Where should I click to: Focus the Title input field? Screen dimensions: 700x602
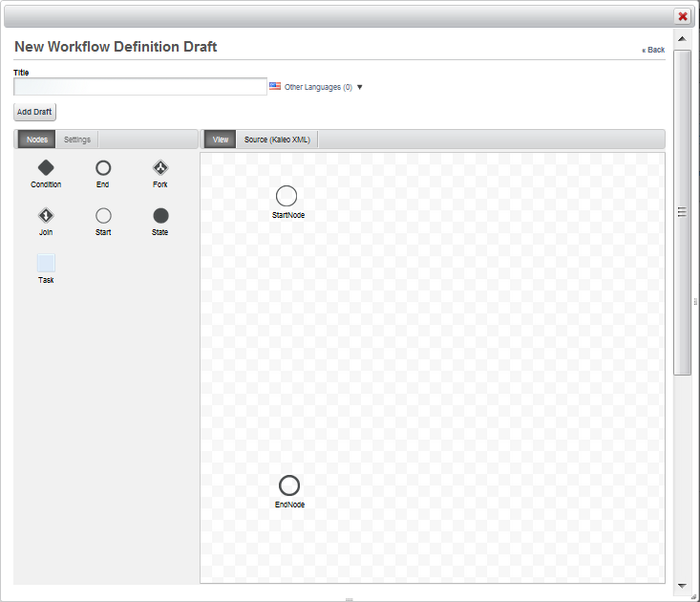[140, 87]
